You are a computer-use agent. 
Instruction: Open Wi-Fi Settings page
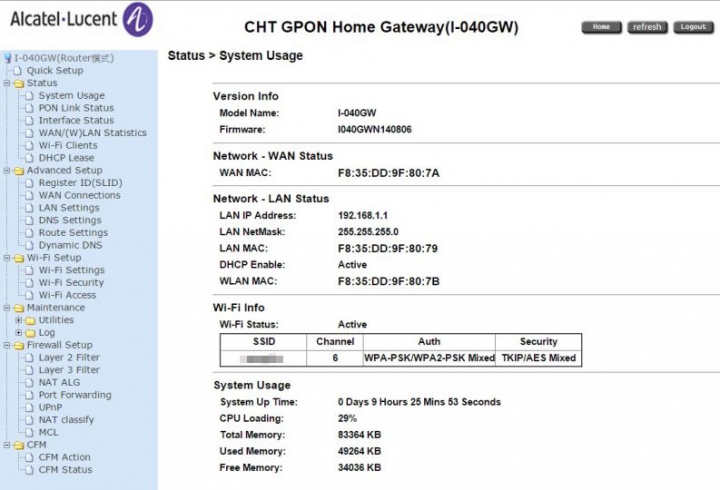click(x=72, y=270)
